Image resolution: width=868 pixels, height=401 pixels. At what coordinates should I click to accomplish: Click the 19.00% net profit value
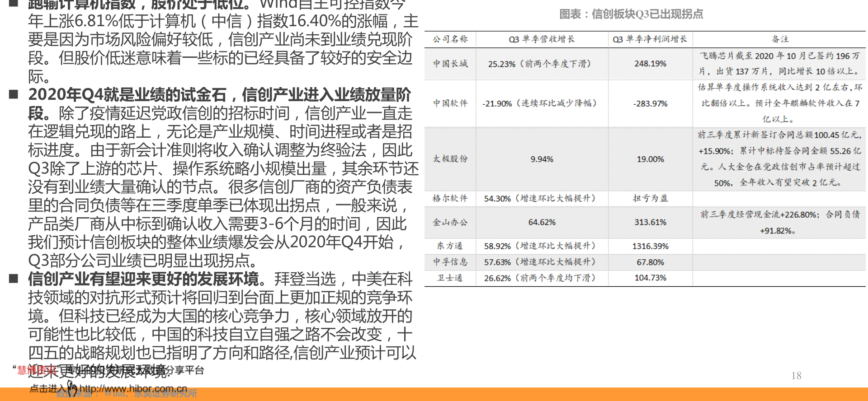650,159
